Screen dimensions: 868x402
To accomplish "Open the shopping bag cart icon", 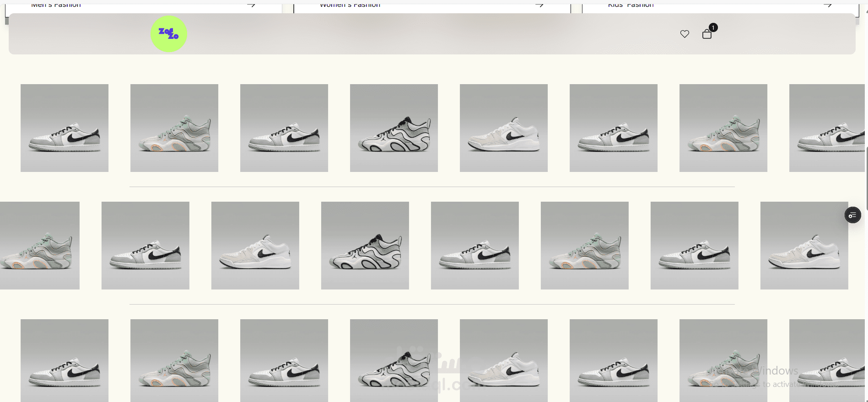I will click(x=707, y=34).
